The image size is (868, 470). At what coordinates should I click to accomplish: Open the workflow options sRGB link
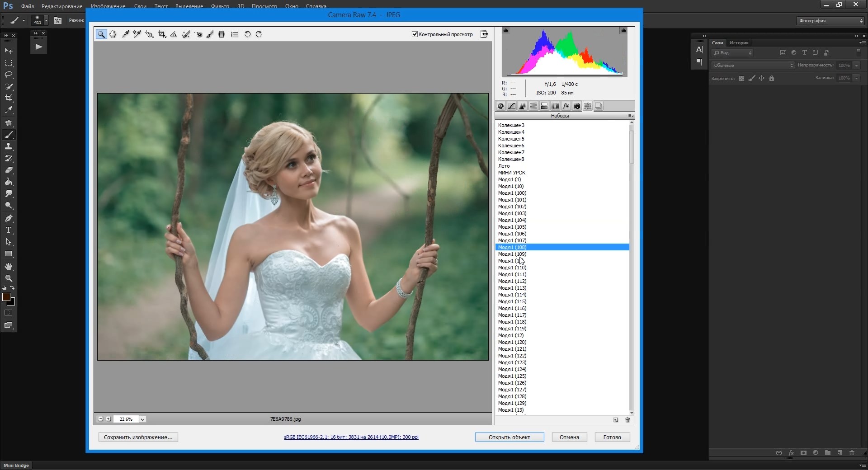351,437
